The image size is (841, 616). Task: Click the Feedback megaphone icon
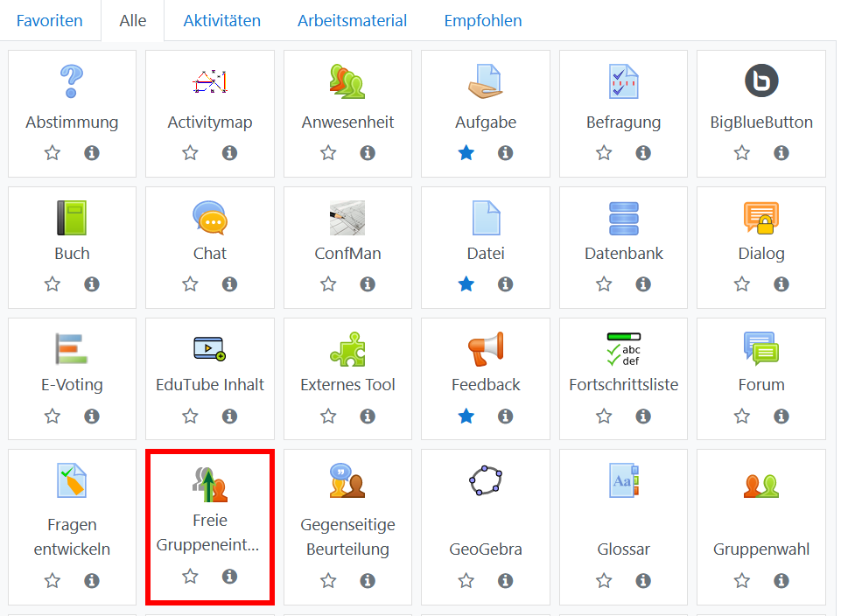point(486,349)
